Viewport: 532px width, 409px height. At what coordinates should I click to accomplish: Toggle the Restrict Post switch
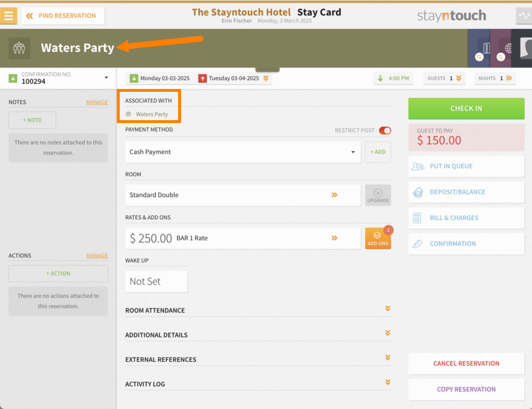pos(385,131)
